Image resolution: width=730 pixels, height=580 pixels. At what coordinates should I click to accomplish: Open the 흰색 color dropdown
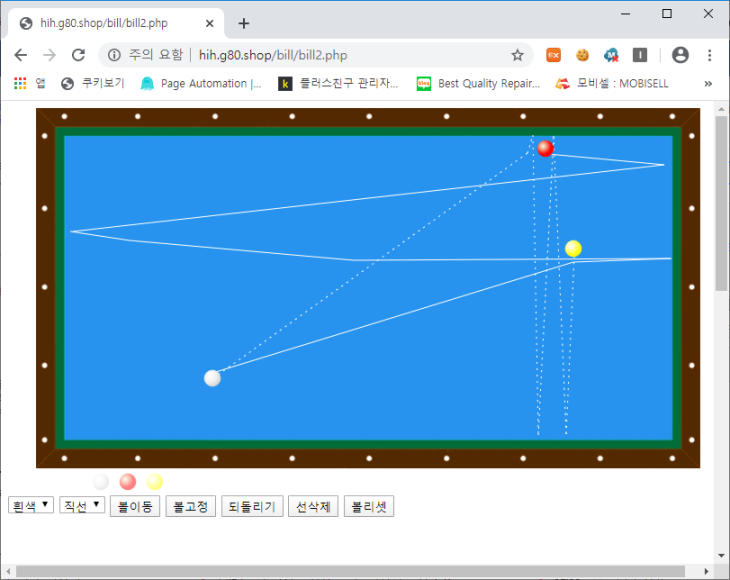(30, 506)
